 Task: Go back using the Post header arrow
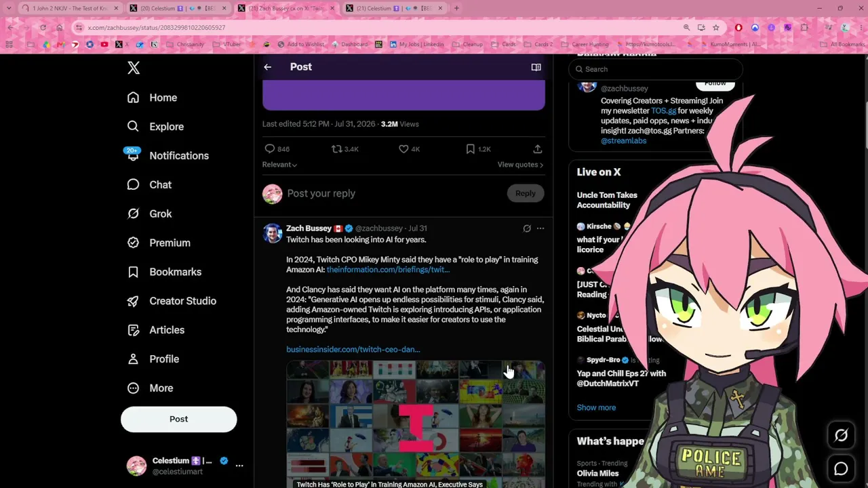[x=268, y=67]
